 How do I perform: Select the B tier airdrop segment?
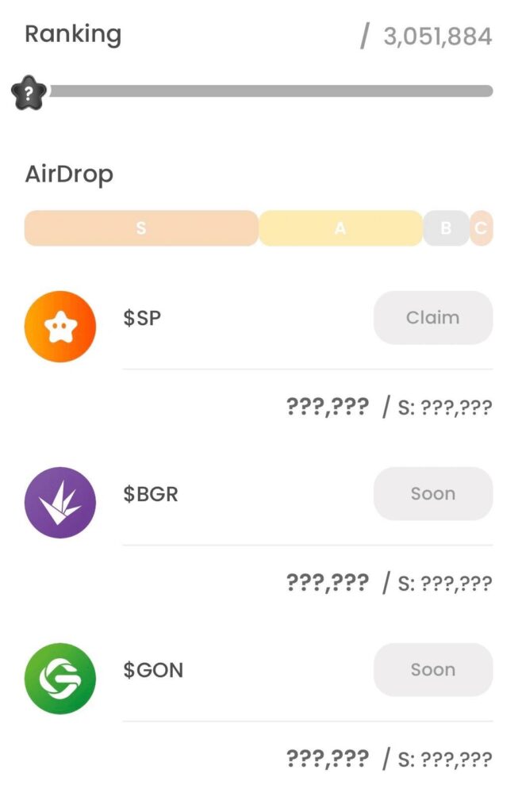446,228
